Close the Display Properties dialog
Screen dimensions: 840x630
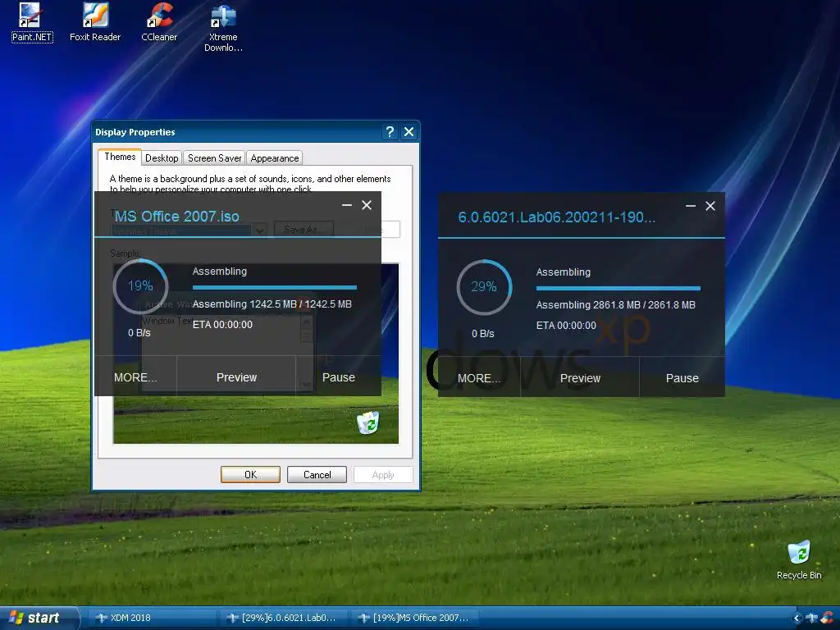pos(409,132)
